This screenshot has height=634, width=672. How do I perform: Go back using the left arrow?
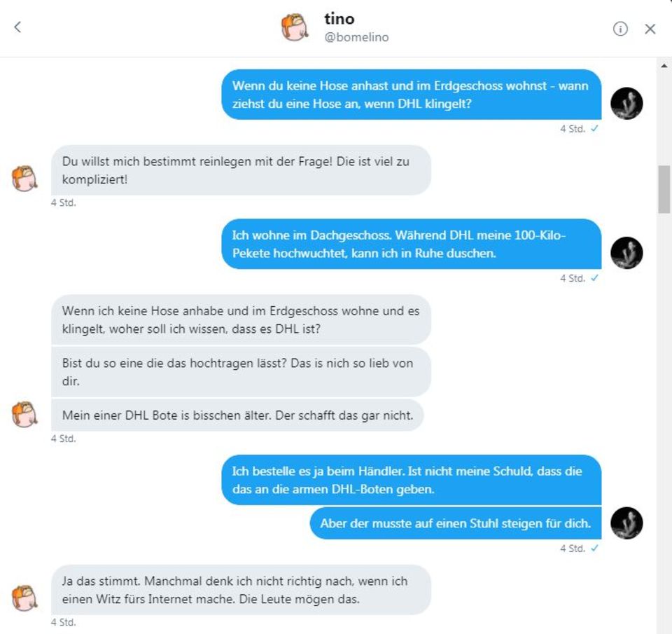[17, 27]
